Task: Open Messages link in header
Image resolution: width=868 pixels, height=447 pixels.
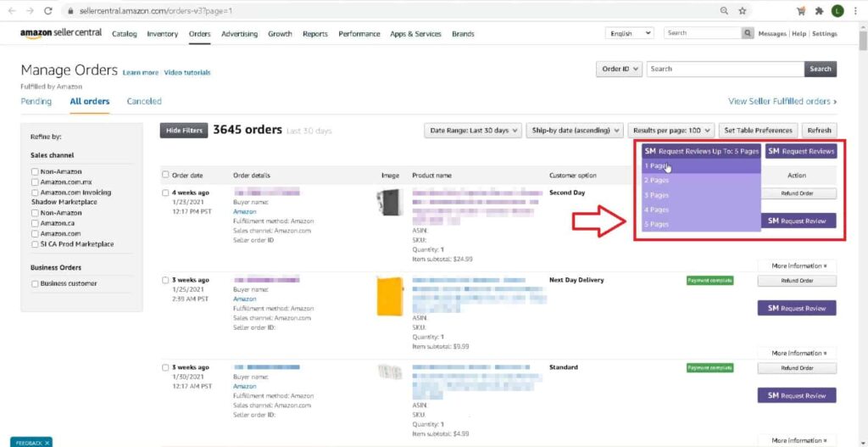Action: coord(772,34)
